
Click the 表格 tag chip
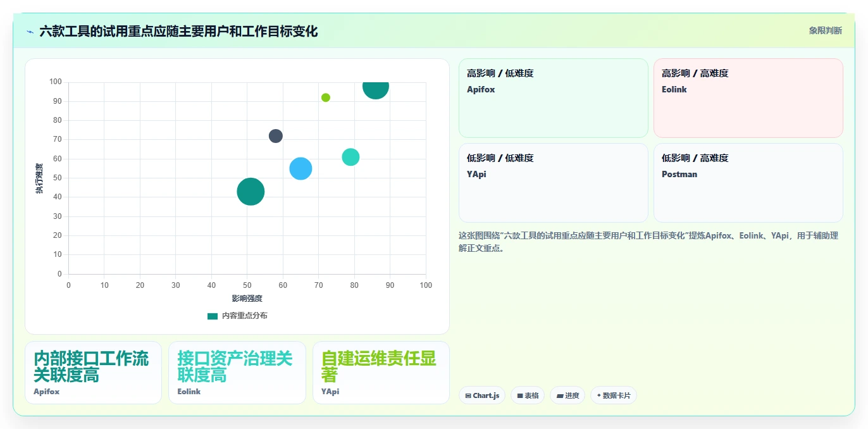tap(528, 395)
